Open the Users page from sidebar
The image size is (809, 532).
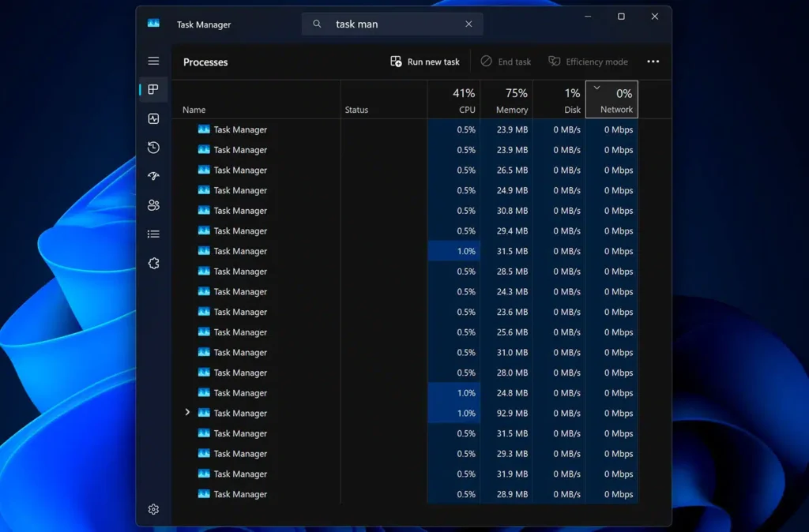point(153,205)
